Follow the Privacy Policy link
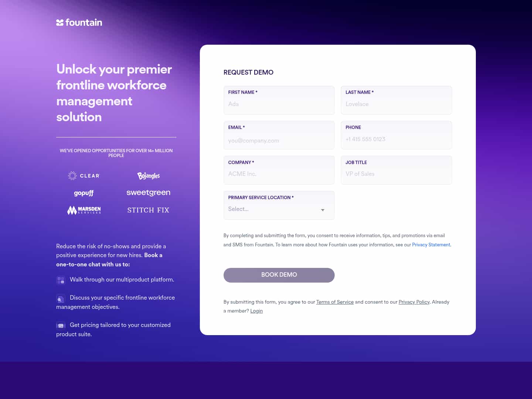The image size is (532, 399). [x=414, y=302]
